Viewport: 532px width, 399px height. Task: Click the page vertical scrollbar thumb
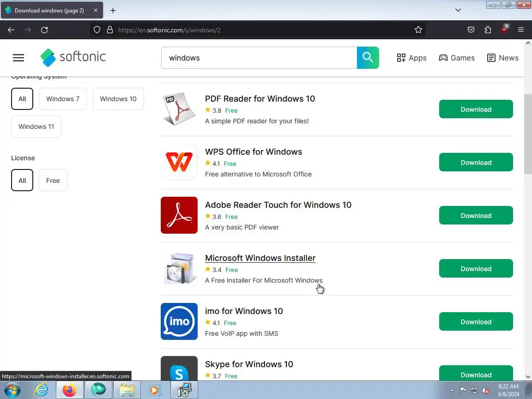528,133
